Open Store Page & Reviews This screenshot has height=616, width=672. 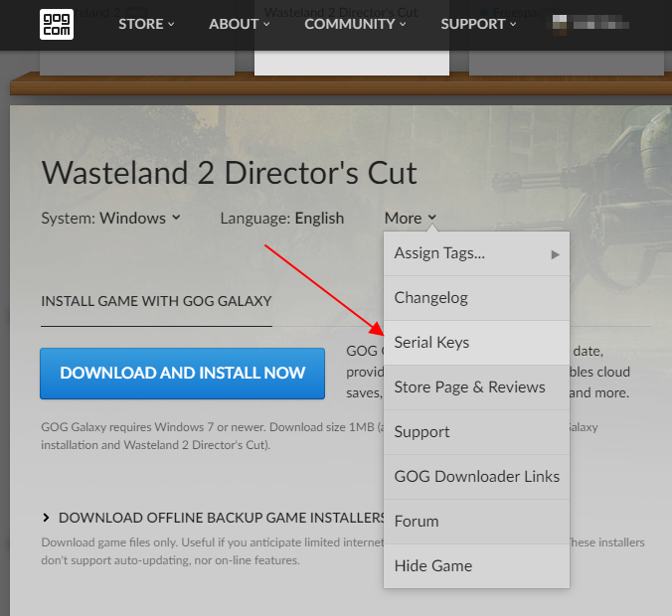pyautogui.click(x=476, y=387)
